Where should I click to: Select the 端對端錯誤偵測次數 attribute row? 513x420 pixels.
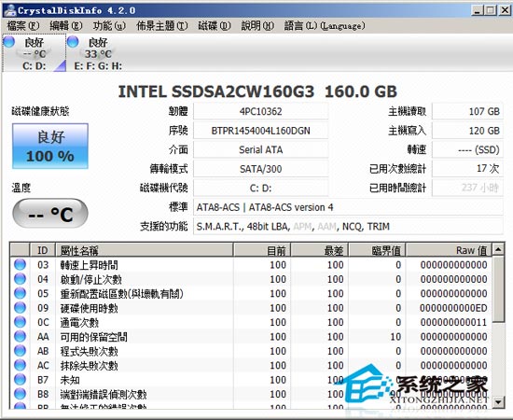(251, 394)
